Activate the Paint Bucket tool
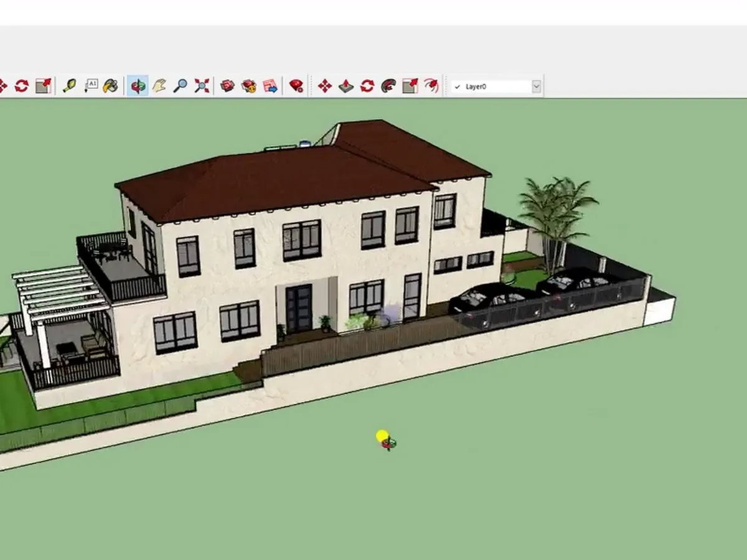 pyautogui.click(x=111, y=86)
